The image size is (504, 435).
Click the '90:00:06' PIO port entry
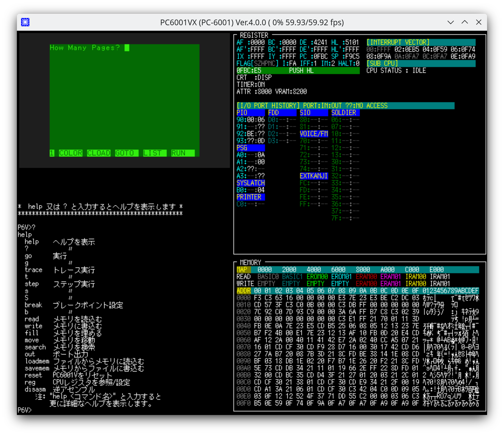251,119
